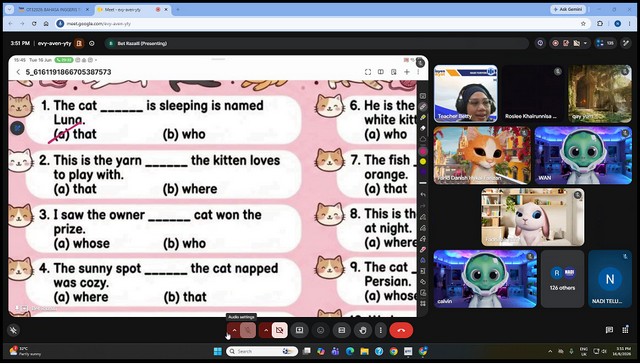
Task: Open the three-dot more options menu
Action: (x=380, y=330)
